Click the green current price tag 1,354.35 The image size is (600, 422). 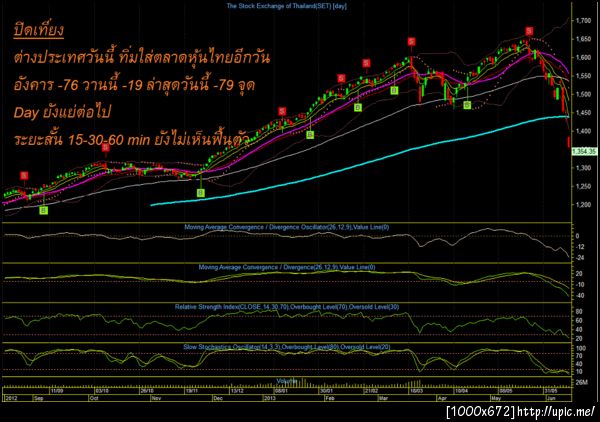pyautogui.click(x=584, y=152)
